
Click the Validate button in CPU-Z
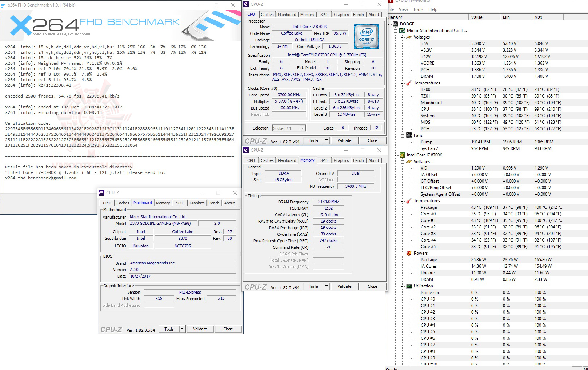344,140
